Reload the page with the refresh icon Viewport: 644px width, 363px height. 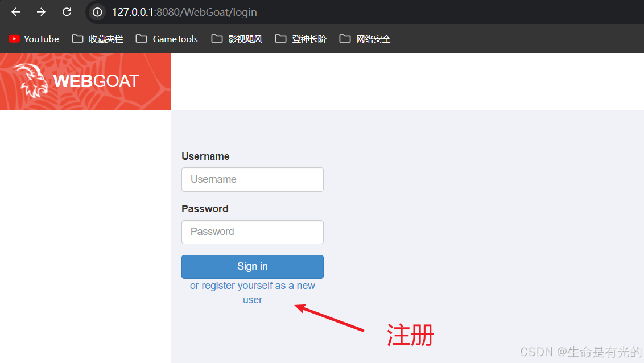[x=67, y=12]
